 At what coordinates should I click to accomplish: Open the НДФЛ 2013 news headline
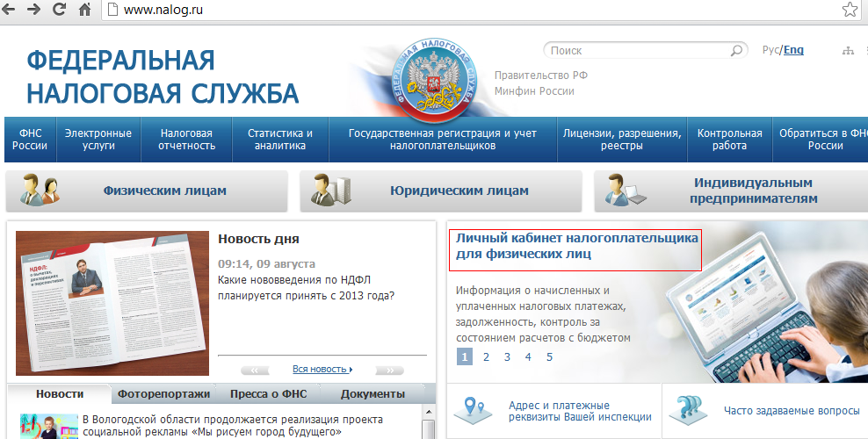click(306, 287)
